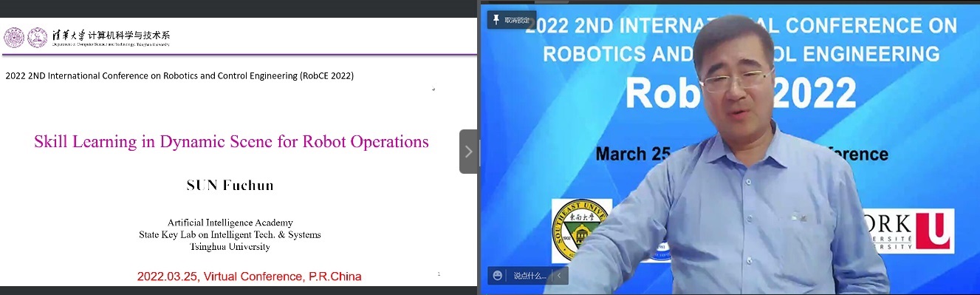980x295 pixels.
Task: Click the Southeast University crest logo
Action: (x=582, y=230)
